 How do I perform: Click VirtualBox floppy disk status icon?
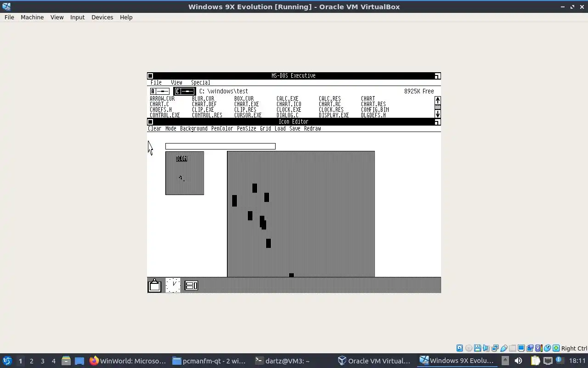coord(477,348)
